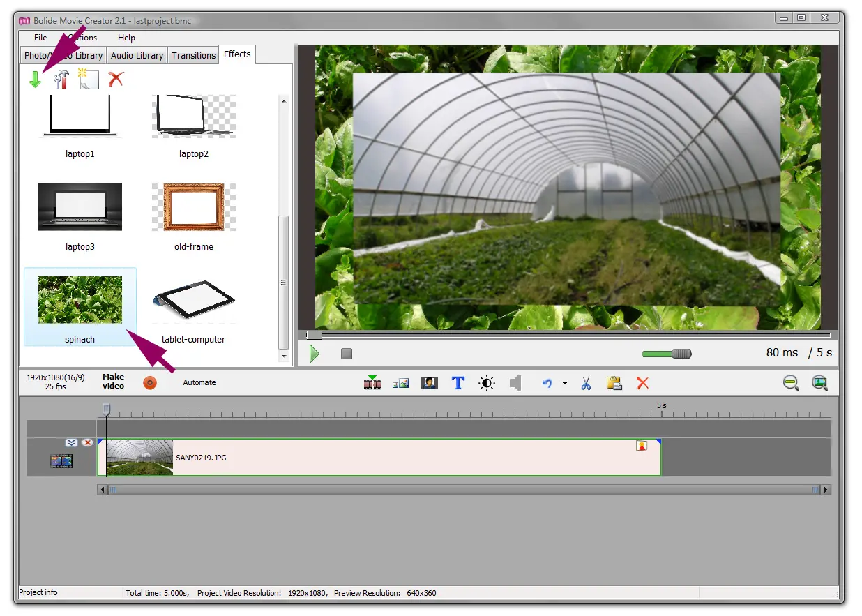Select the old-frame effect thumbnail
Screen dimensions: 862x616
[x=194, y=207]
